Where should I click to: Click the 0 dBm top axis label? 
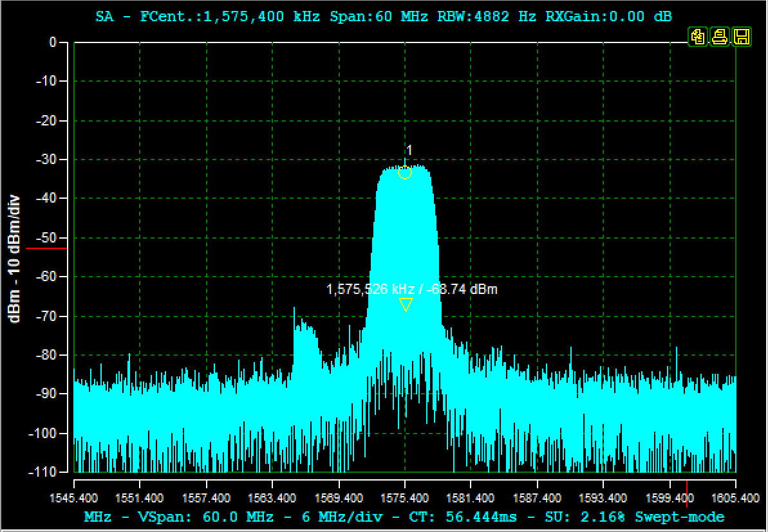tap(53, 42)
